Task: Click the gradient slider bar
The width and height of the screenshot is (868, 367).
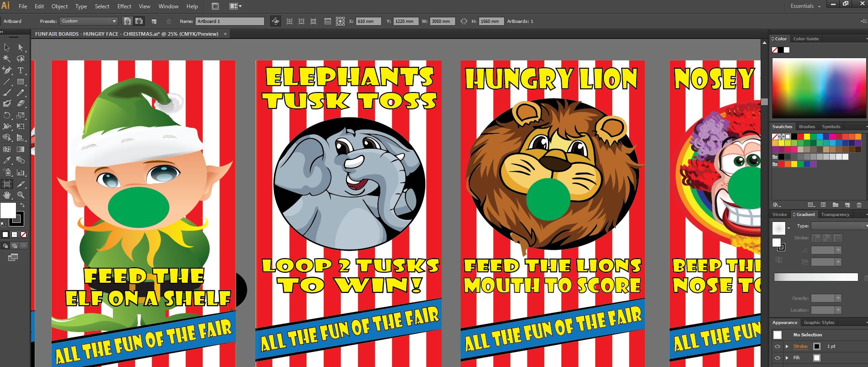Action: pyautogui.click(x=816, y=277)
